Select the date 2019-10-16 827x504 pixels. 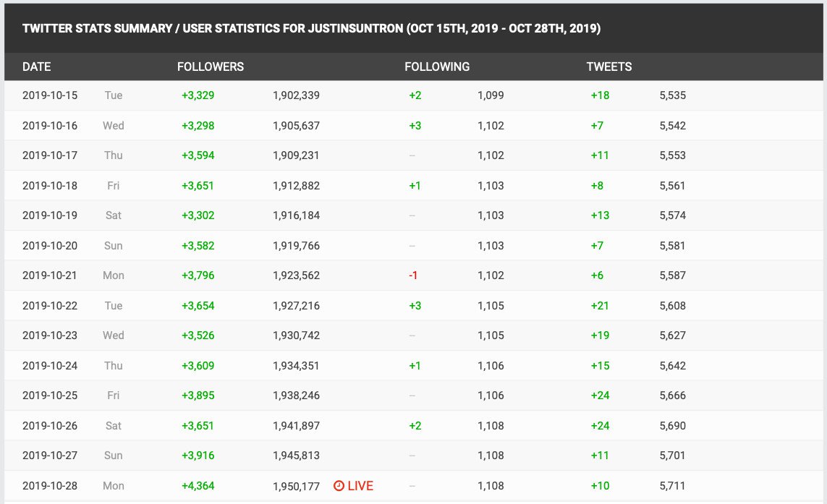click(50, 126)
